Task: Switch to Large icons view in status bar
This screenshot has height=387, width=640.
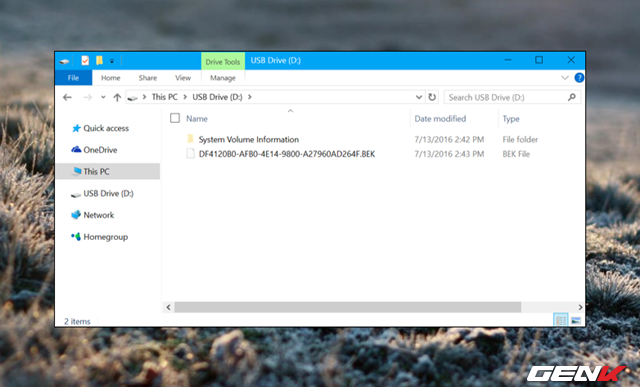Action: 576,320
